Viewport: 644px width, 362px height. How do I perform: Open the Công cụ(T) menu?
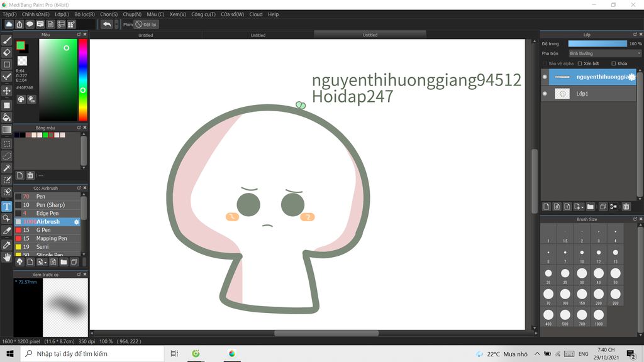[x=203, y=14]
